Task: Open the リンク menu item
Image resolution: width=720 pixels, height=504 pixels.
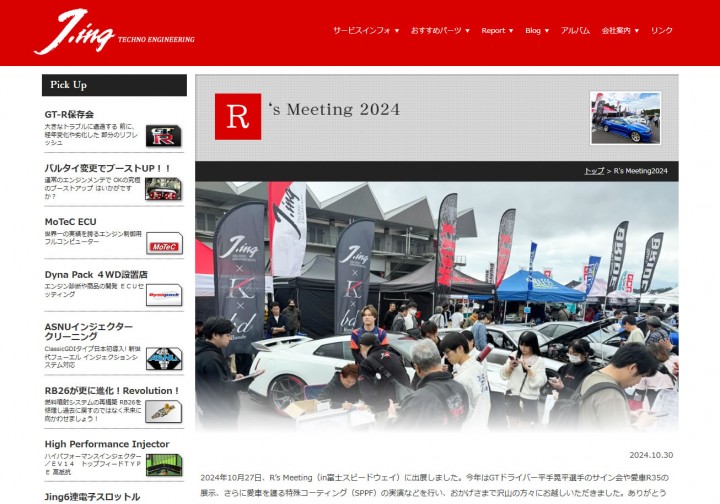Action: (662, 31)
